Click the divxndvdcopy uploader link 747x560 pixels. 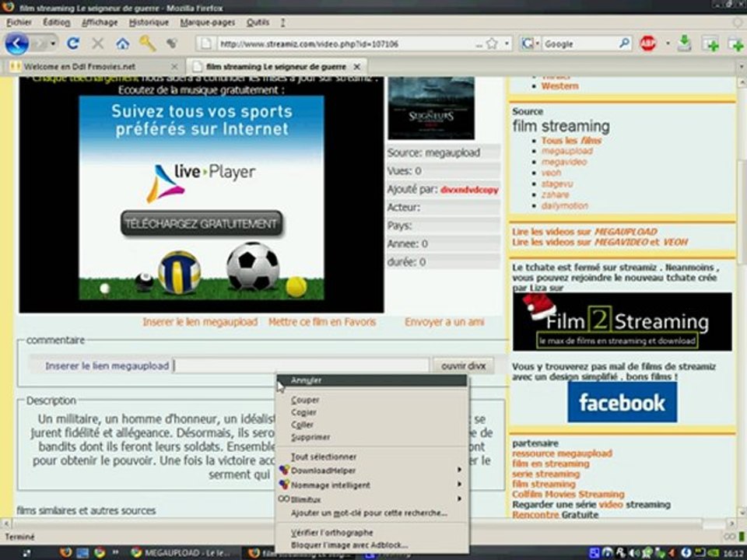(469, 190)
